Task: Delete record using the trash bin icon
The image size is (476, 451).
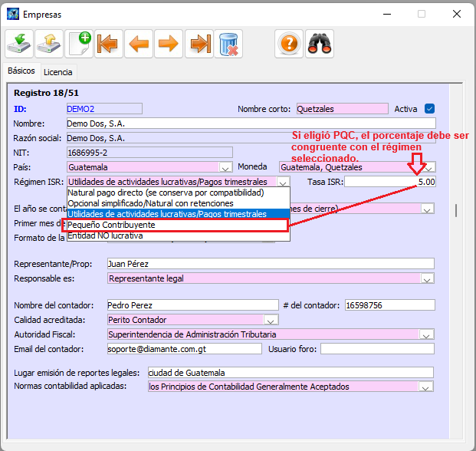Action: [229, 44]
